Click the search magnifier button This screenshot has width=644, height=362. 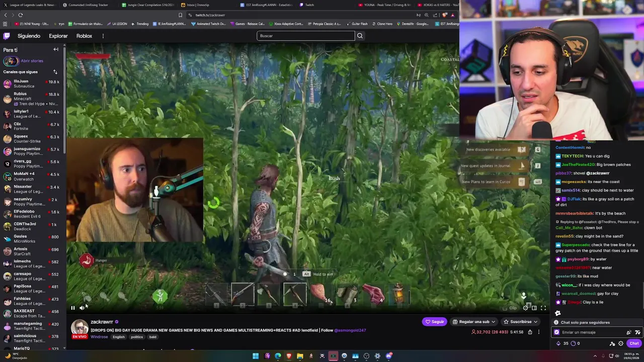tap(360, 36)
